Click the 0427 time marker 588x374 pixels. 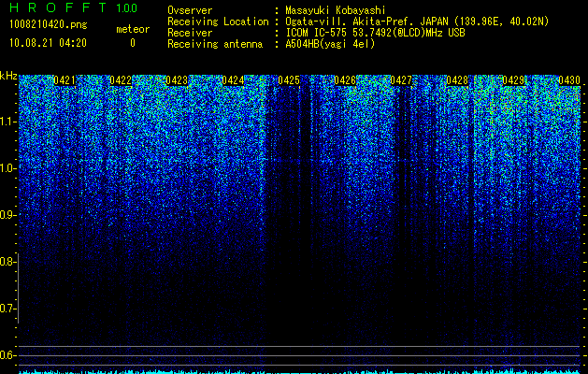pyautogui.click(x=401, y=80)
